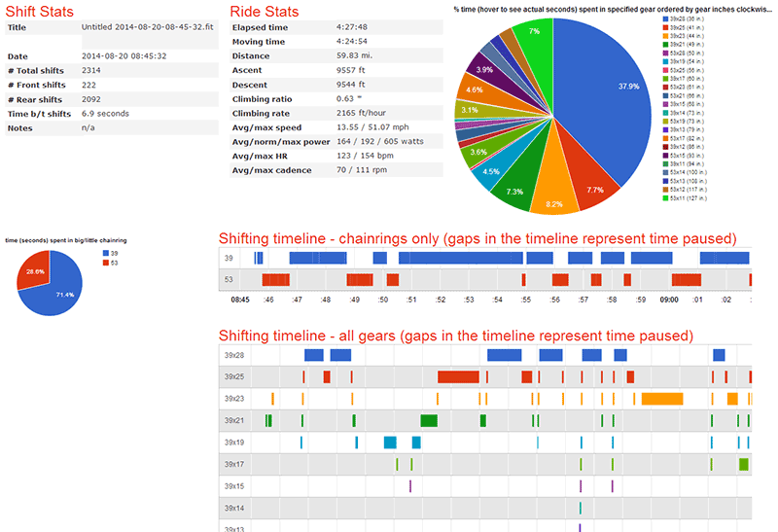
Task: Click the 7% bright green pie slice
Action: pos(535,39)
